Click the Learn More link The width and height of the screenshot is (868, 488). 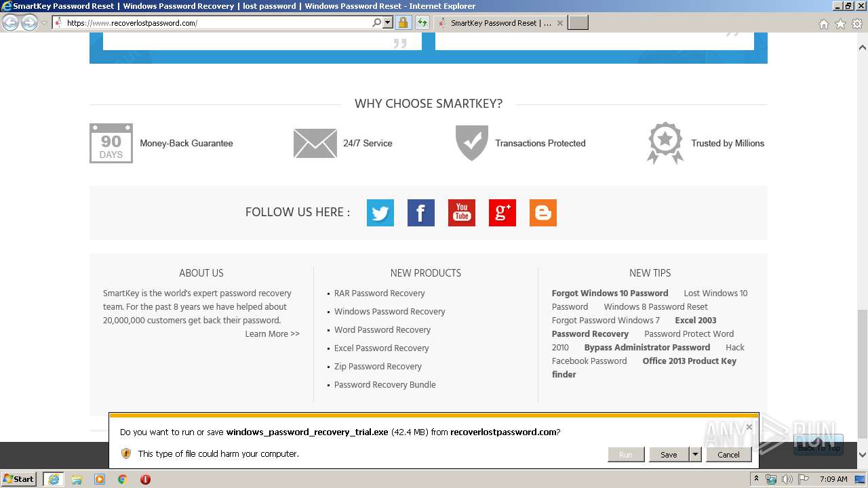pyautogui.click(x=272, y=334)
